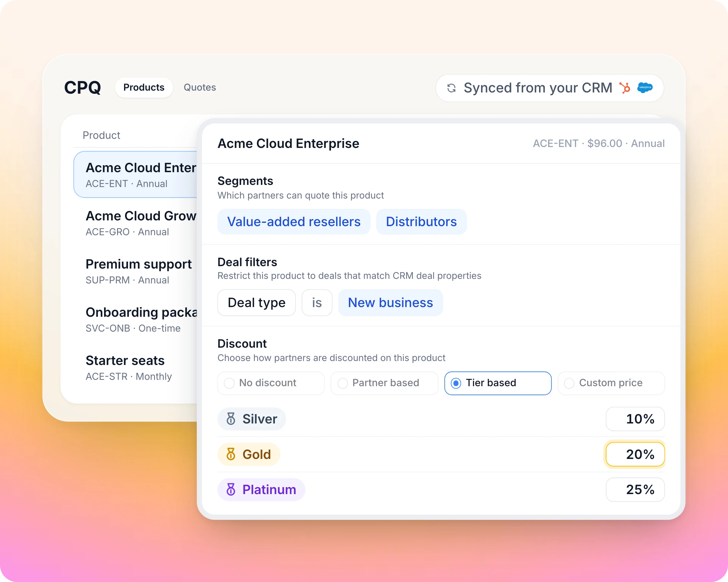
Task: Open the Quotes tab
Action: coord(200,88)
